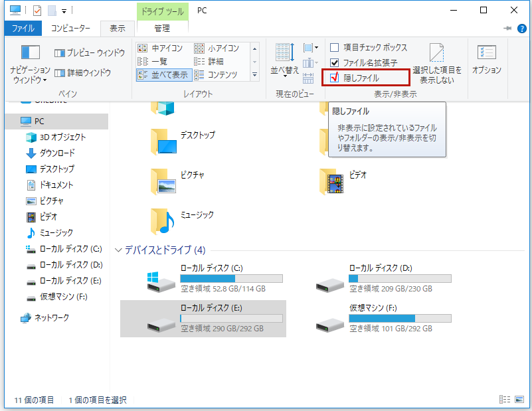Select PC in the navigation tree

[x=56, y=122]
